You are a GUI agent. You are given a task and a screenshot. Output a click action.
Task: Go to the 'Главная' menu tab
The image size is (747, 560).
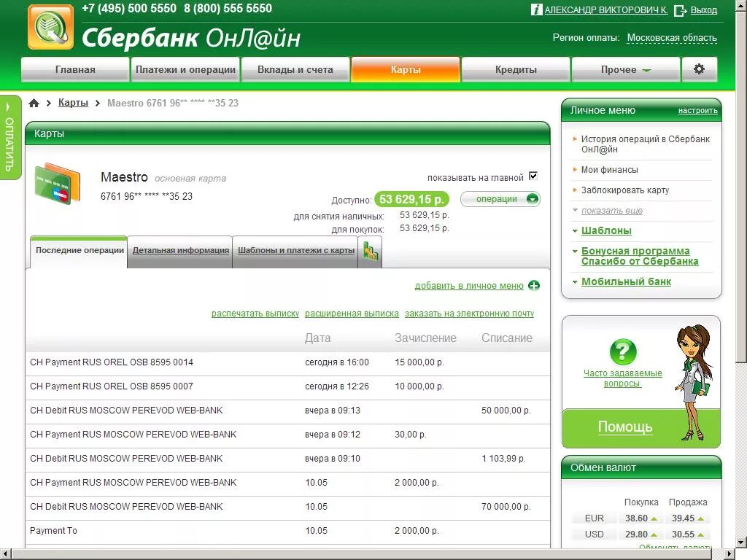tap(75, 69)
